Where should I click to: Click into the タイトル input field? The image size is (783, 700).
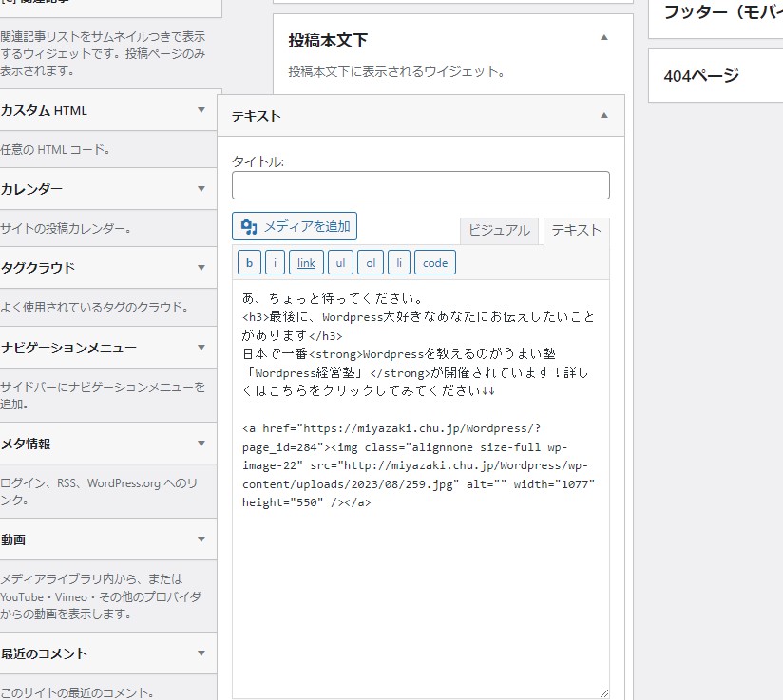point(420,185)
